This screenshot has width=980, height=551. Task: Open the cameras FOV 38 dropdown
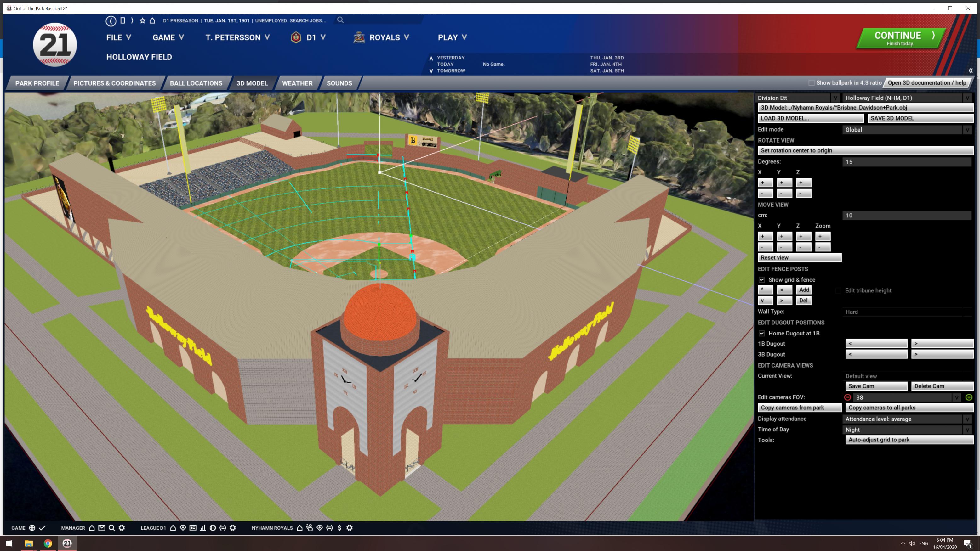point(908,397)
